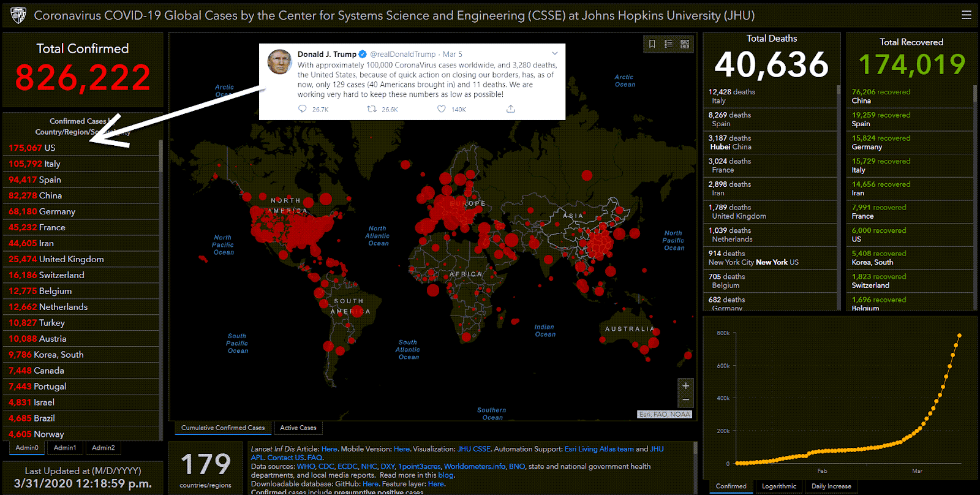Screen dimensions: 980x495
Task: Select the 105,792 Italy row
Action: click(81, 164)
